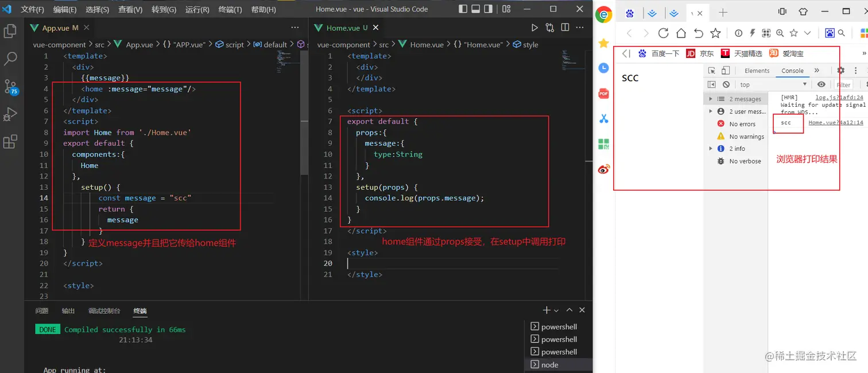
Task: Click the console Filter input field
Action: [x=844, y=84]
